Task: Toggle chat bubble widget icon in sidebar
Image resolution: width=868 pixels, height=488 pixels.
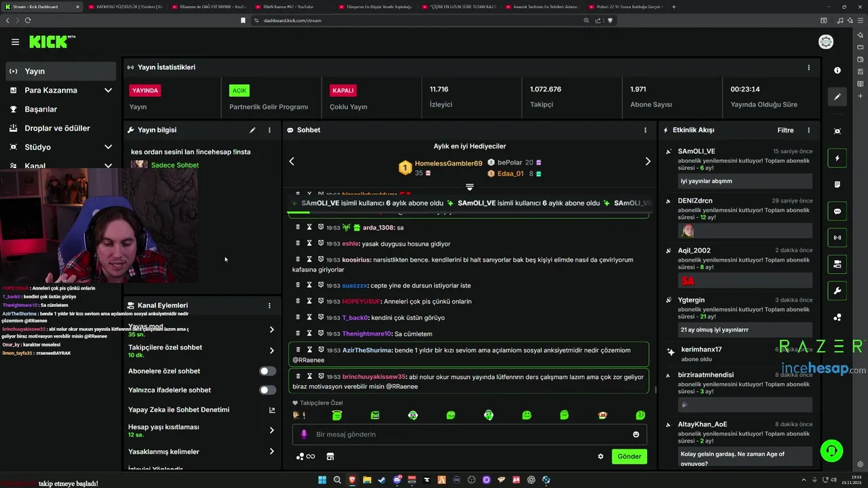Action: (837, 211)
